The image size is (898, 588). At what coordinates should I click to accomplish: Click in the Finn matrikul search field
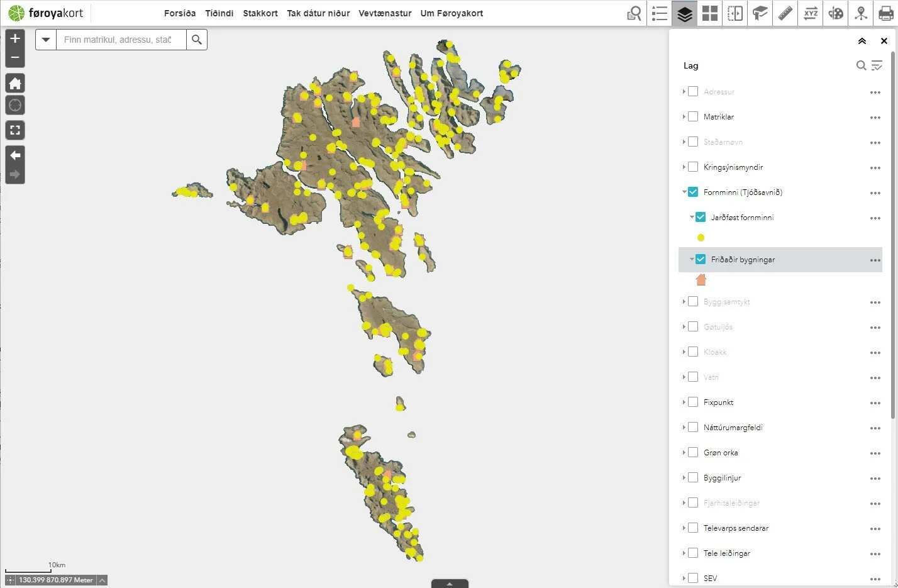(121, 40)
